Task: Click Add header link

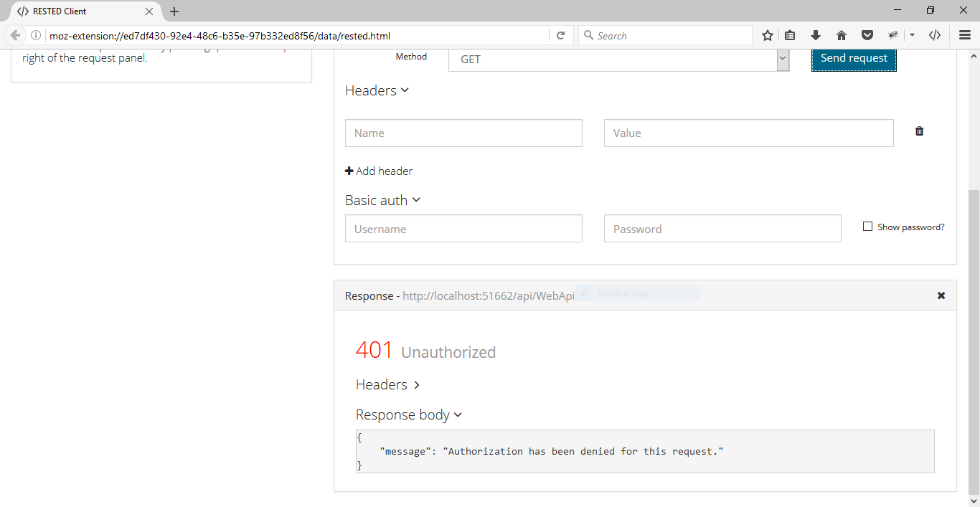Action: [379, 171]
